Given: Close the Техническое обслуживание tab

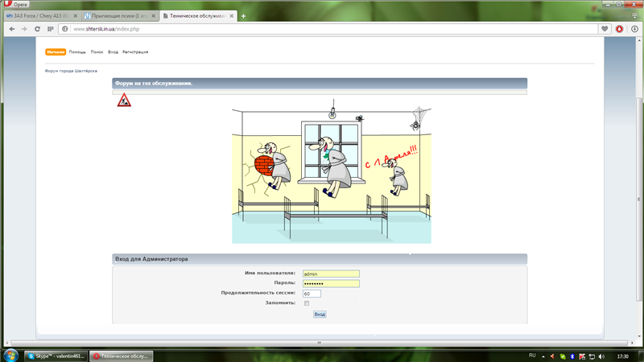Looking at the screenshot, I should point(232,16).
